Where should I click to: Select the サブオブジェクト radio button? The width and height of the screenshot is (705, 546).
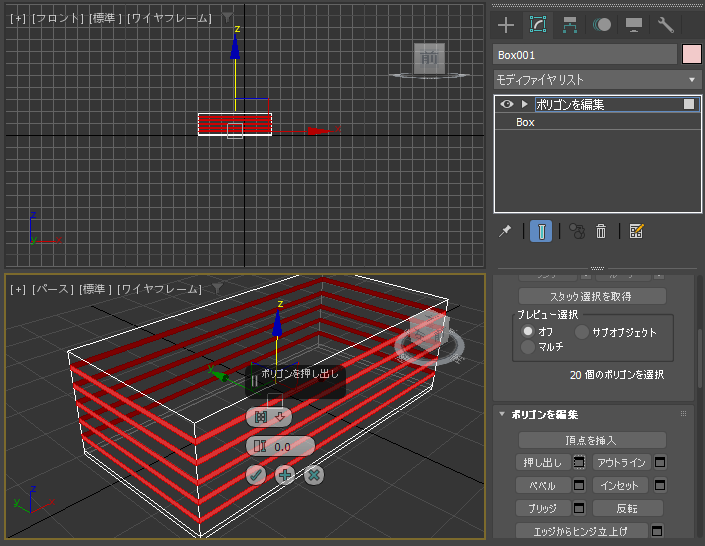(x=582, y=332)
